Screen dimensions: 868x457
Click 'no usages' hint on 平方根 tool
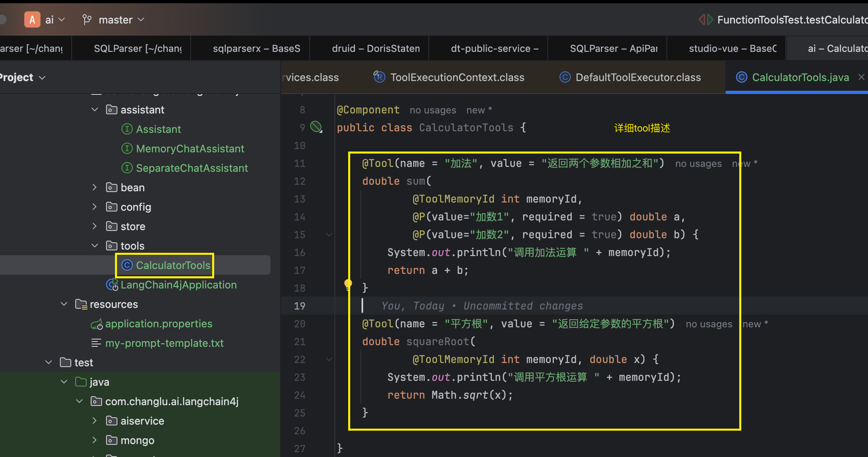click(x=709, y=324)
